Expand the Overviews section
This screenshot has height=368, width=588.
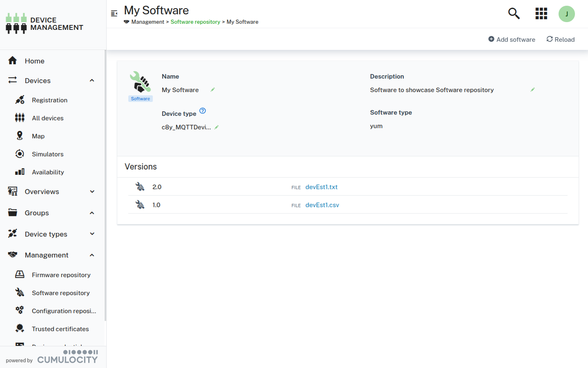tap(91, 191)
